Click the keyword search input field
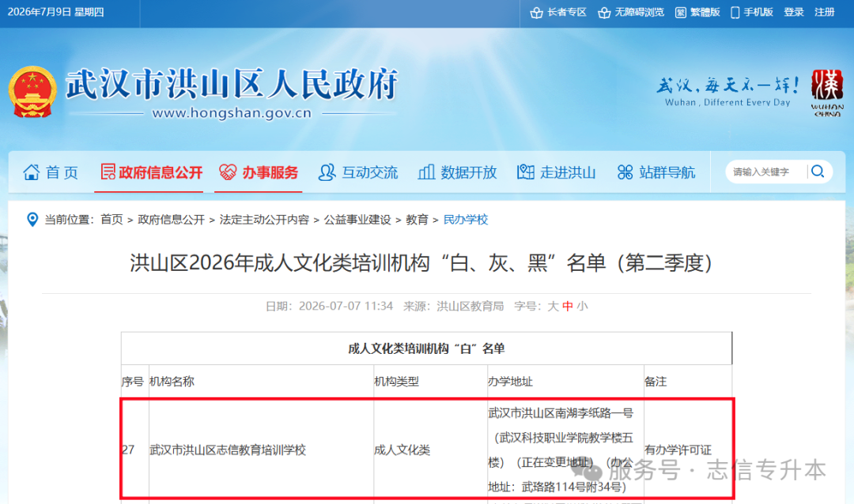The height and width of the screenshot is (504, 854). click(767, 172)
